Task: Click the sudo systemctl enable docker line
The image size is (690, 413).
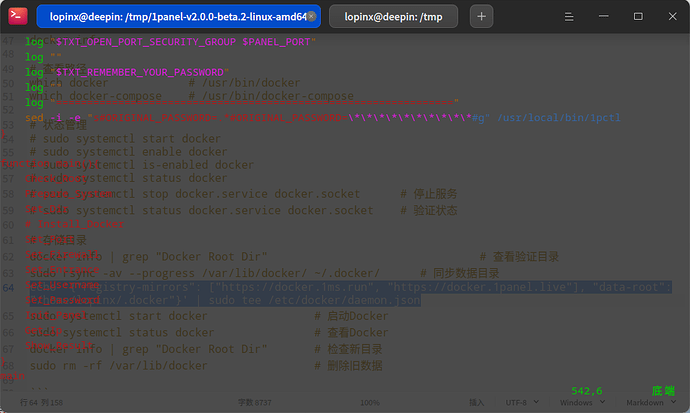Action: [x=128, y=152]
